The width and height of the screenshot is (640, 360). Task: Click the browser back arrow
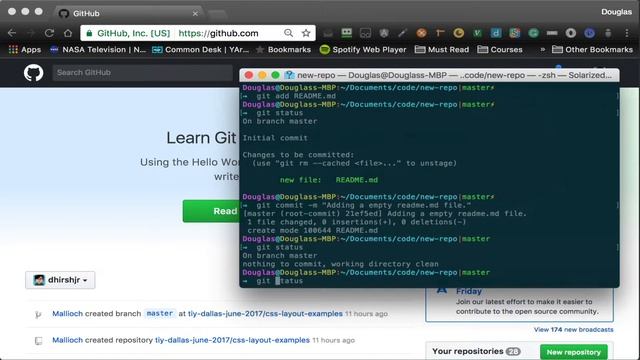[x=12, y=33]
